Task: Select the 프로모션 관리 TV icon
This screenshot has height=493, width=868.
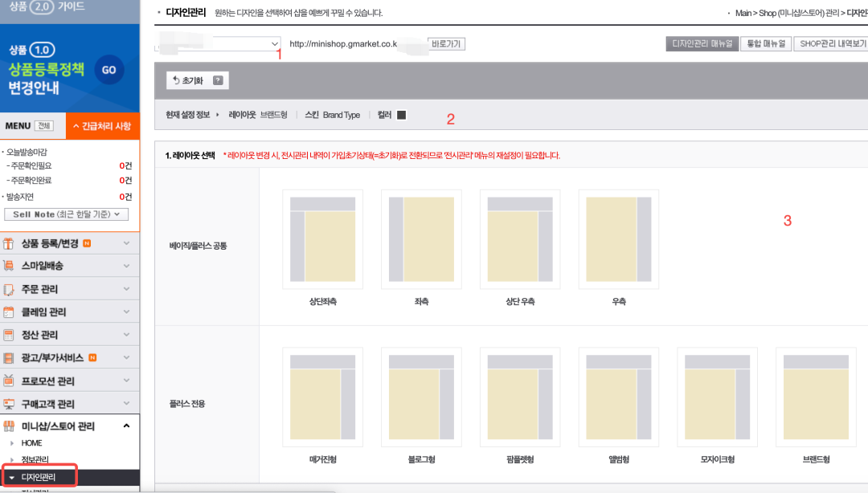Action: click(10, 380)
